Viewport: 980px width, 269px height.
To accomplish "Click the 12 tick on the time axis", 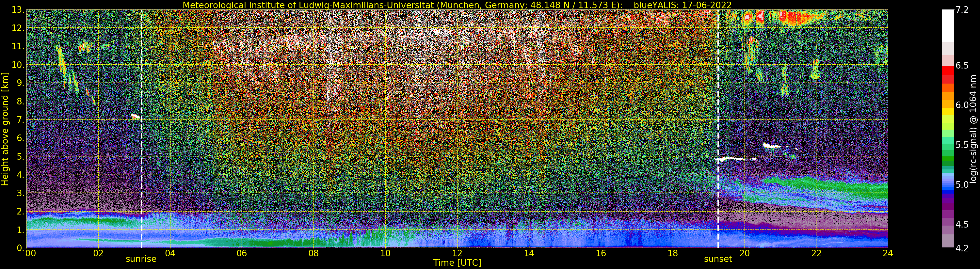I will 457,253.
